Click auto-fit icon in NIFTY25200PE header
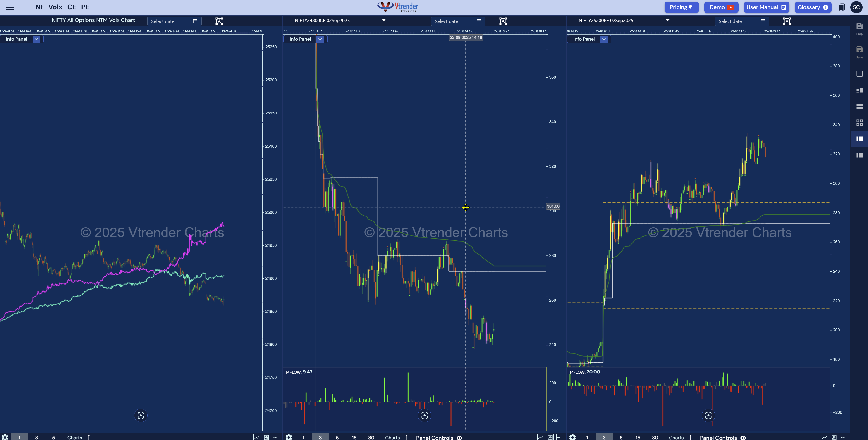868x440 pixels. tap(787, 21)
